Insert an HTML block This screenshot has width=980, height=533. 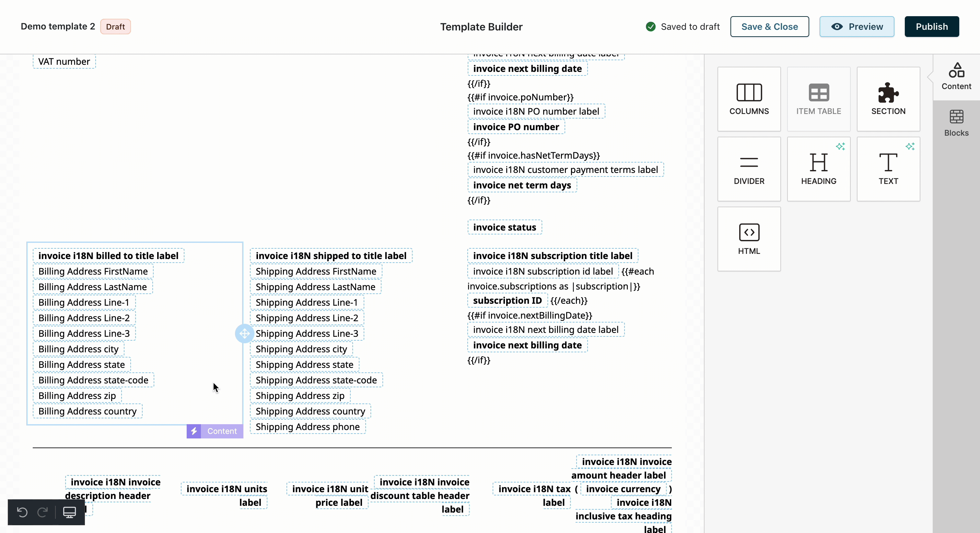point(749,239)
